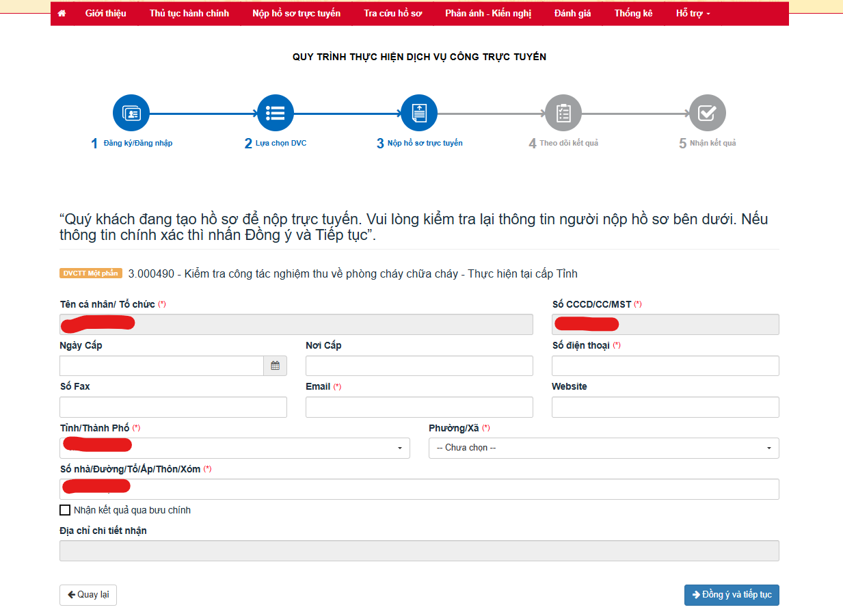This screenshot has width=843, height=616.
Task: Open the Phường/Xã dropdown list
Action: coord(603,448)
